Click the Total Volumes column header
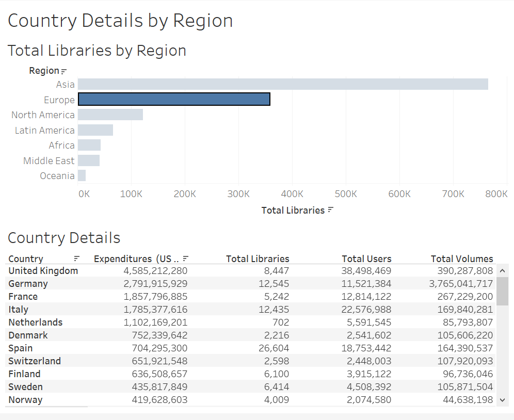The image size is (514, 420). [x=462, y=258]
